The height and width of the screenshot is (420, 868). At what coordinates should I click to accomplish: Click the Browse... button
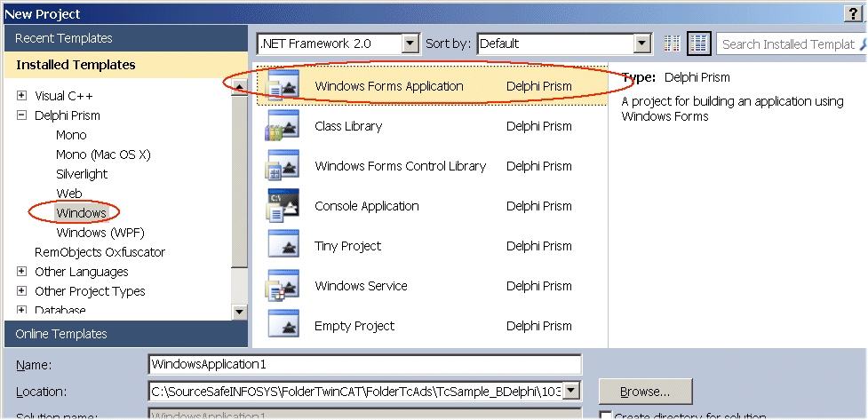(646, 392)
